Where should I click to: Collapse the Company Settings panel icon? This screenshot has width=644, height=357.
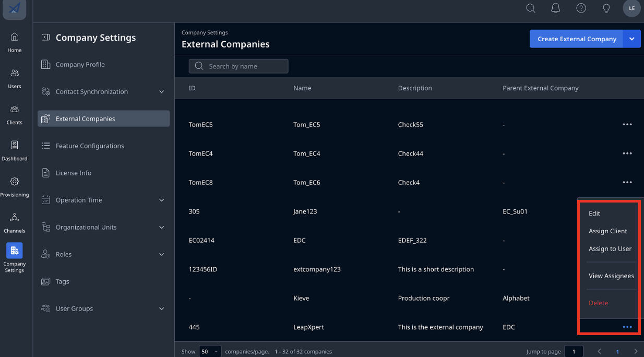tap(46, 37)
